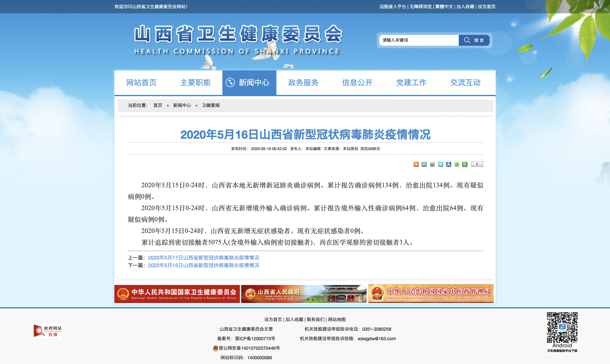Click complaint phone 0351-3580258
Screen dimensions: 610x364
coord(377,329)
